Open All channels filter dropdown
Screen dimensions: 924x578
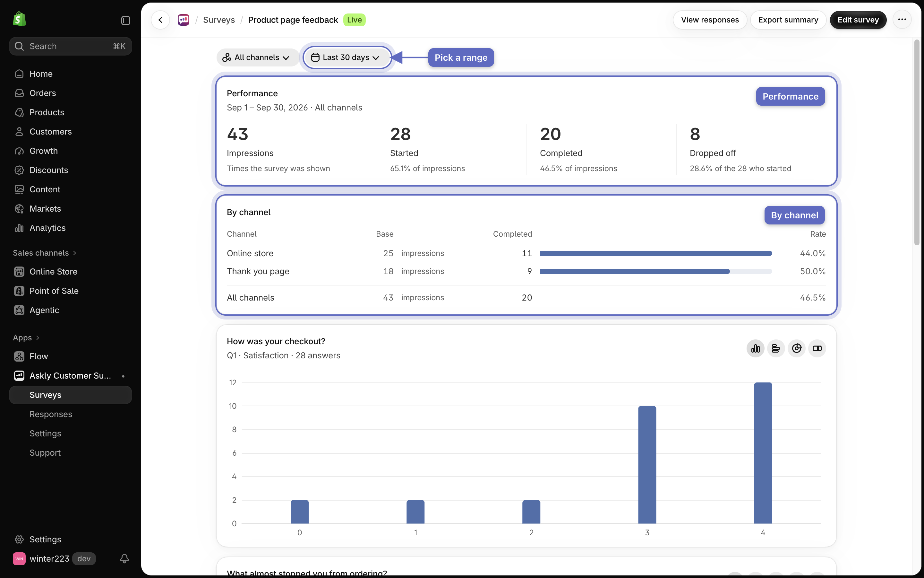click(258, 57)
